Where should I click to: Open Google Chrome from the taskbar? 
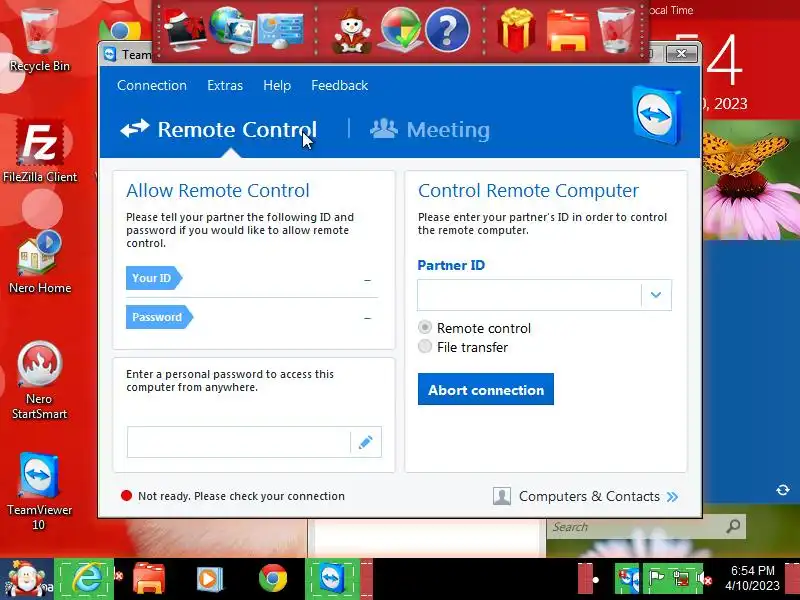(x=273, y=579)
